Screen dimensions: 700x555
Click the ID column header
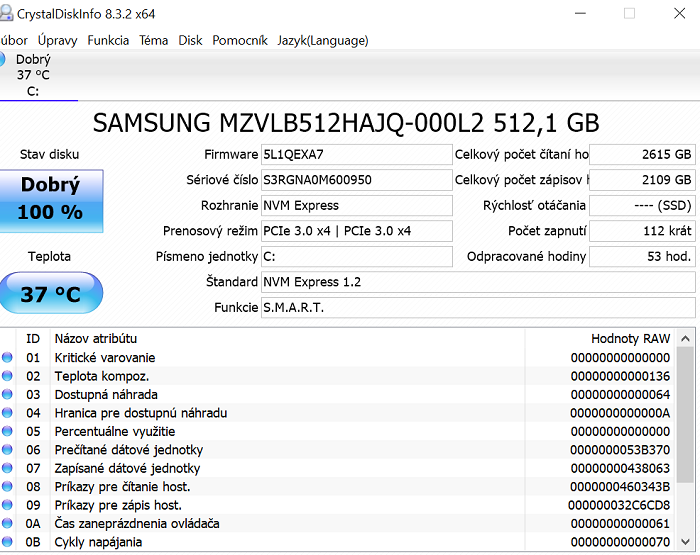33,339
